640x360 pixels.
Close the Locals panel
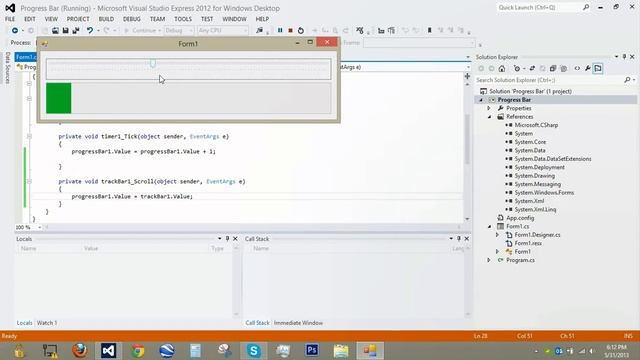(x=235, y=239)
